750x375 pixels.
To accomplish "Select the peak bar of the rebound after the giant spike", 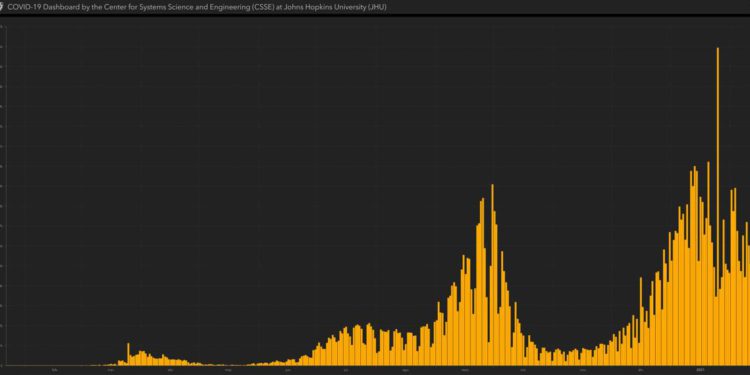I will click(735, 277).
